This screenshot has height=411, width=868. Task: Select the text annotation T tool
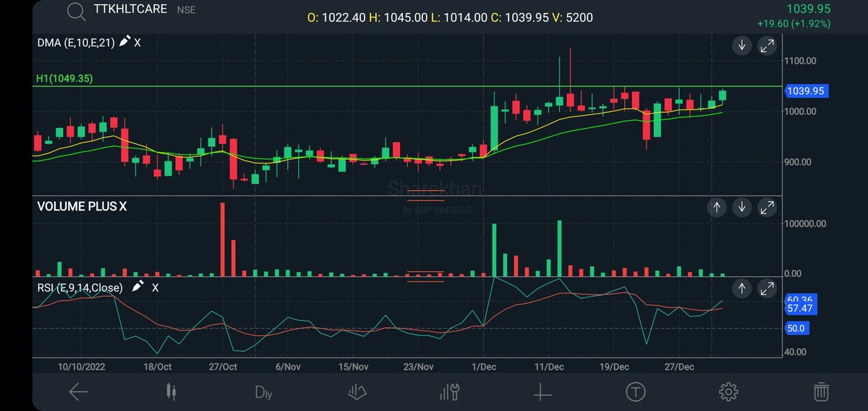point(635,392)
